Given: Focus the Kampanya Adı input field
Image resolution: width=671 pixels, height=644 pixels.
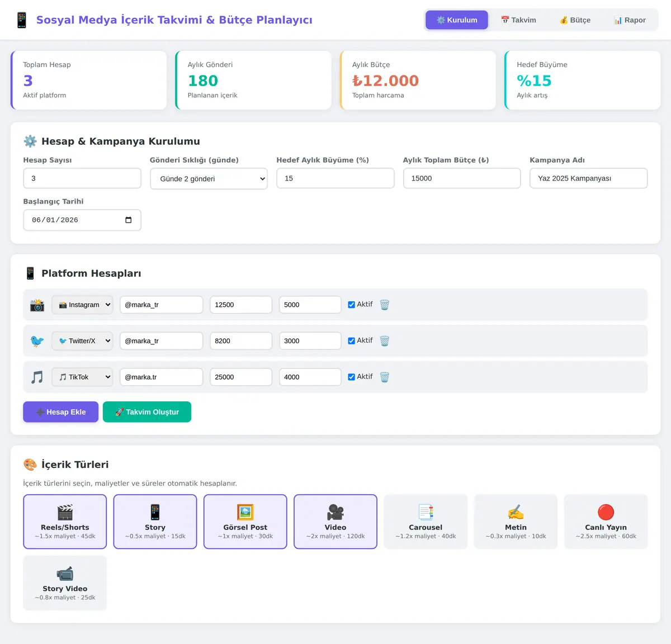Looking at the screenshot, I should 588,178.
